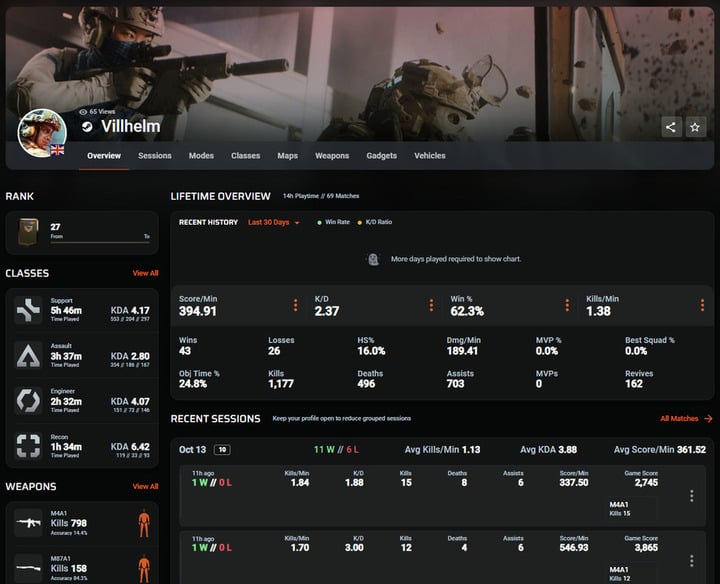Click the rank 27 badge icon

28,232
